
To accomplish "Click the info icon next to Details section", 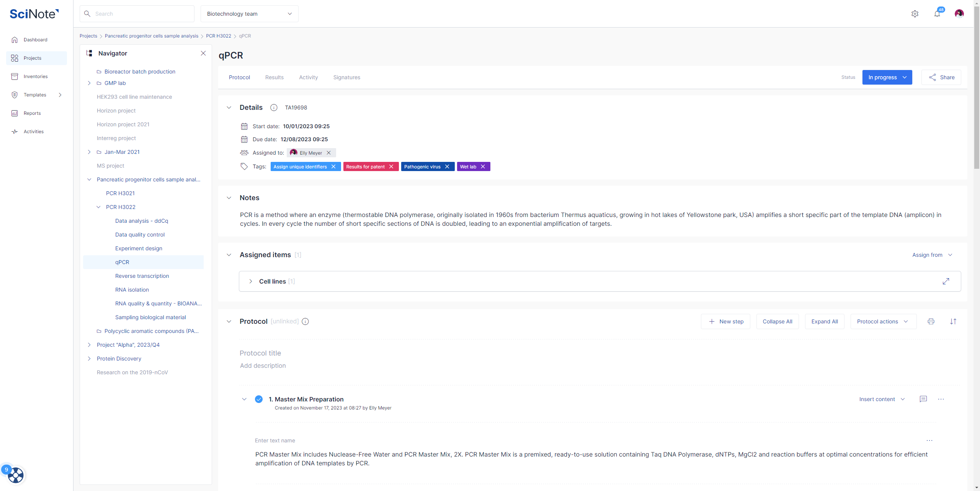I will point(274,107).
